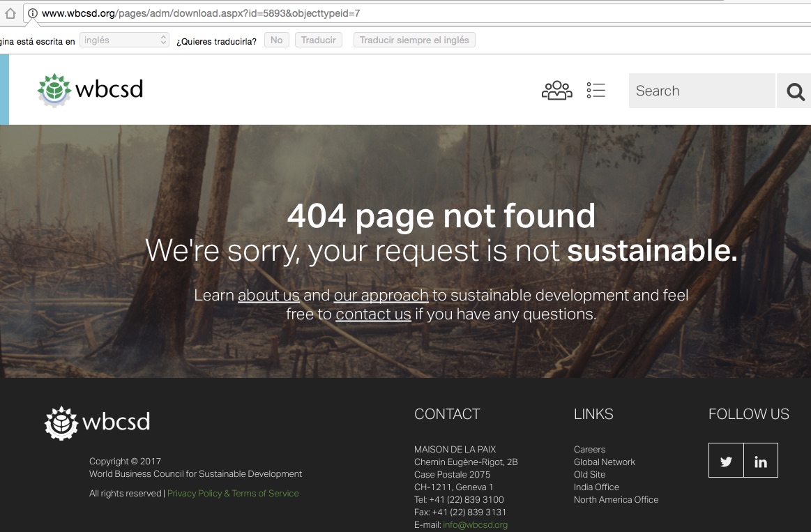Click the site info icon in address bar
The image size is (811, 532).
tap(32, 13)
